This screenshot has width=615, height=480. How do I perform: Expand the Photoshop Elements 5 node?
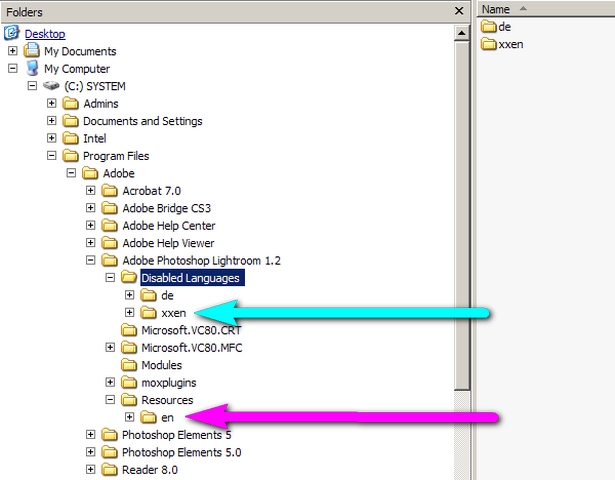click(x=91, y=435)
